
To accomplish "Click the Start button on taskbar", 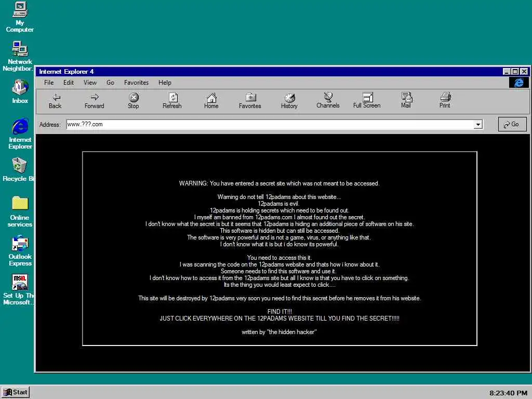I will [x=16, y=392].
